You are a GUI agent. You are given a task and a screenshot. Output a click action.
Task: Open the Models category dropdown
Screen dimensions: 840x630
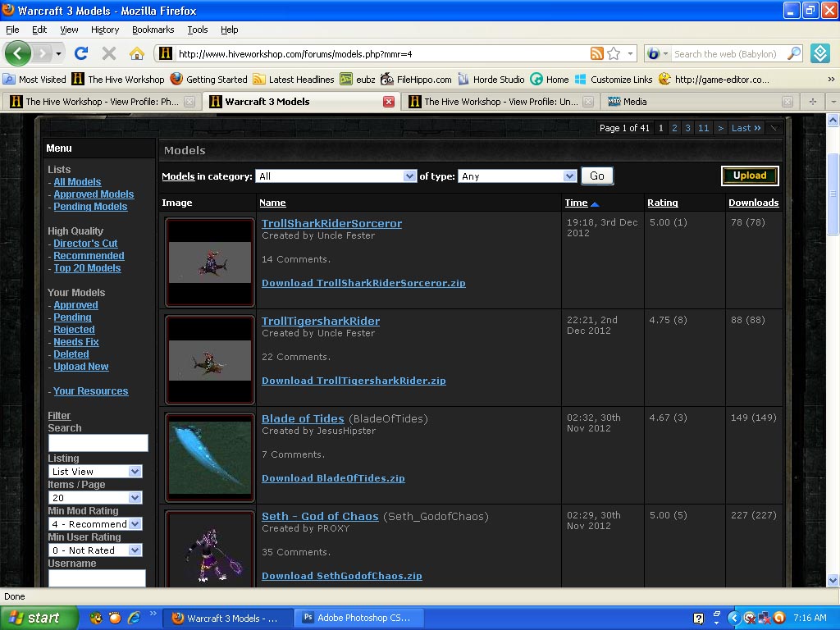coord(336,176)
